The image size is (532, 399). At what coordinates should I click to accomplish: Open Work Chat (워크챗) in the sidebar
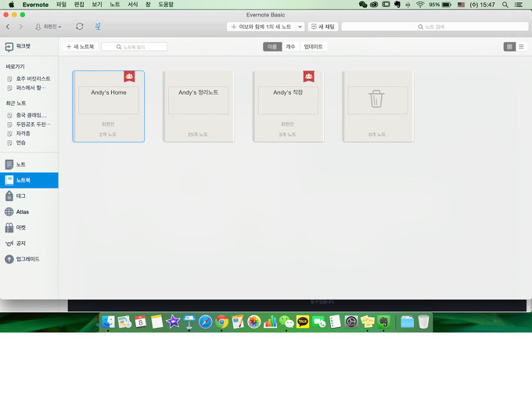click(18, 46)
